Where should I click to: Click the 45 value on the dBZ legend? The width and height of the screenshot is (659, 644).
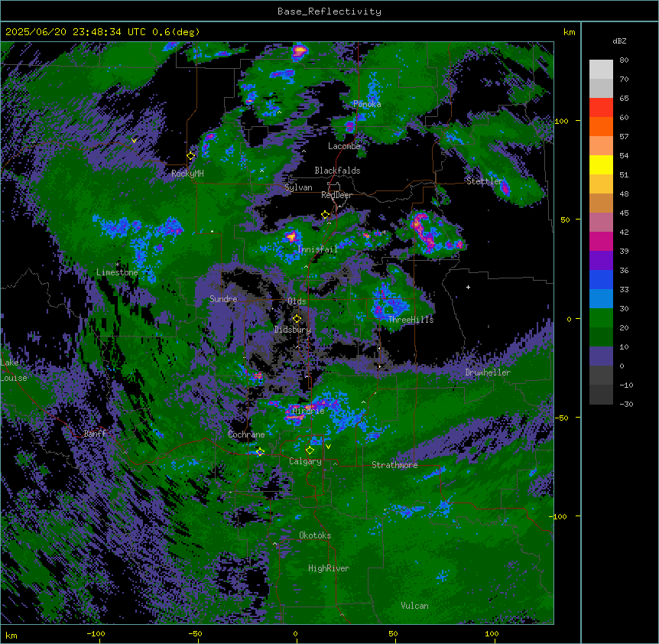[624, 213]
